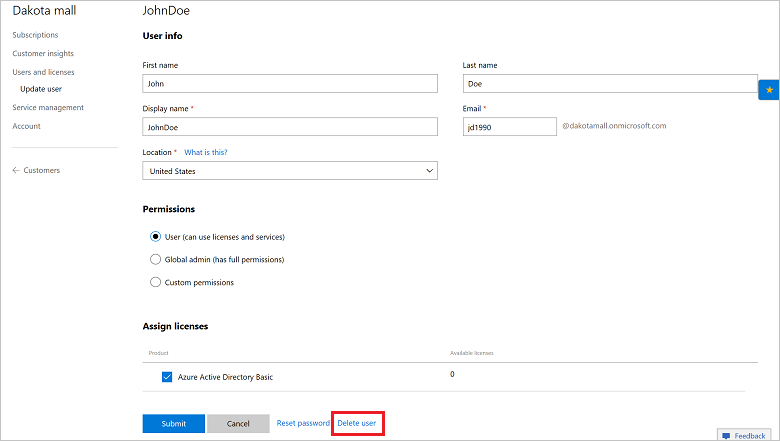Click the back arrow beside Customers

click(x=16, y=170)
